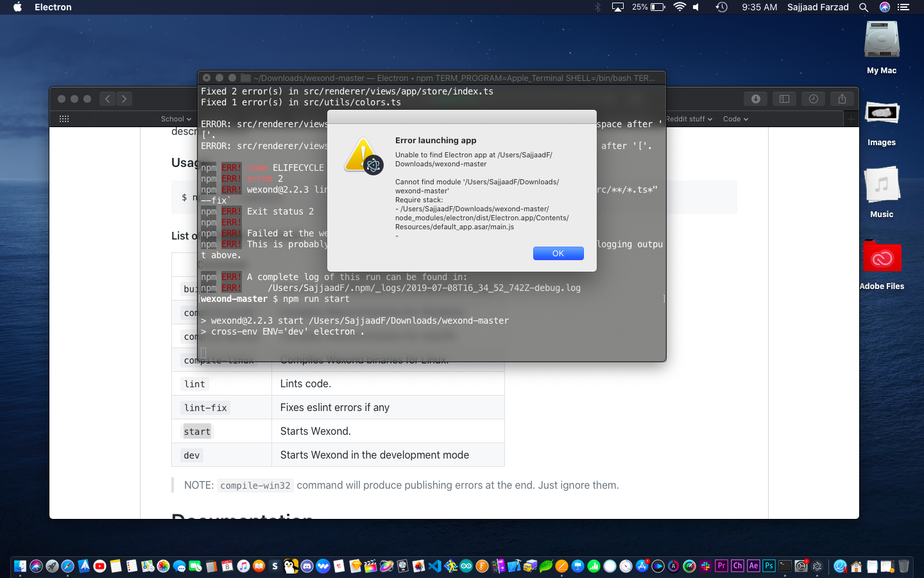Click Safari's back navigation button
Screen dimensions: 924x578
coord(107,99)
